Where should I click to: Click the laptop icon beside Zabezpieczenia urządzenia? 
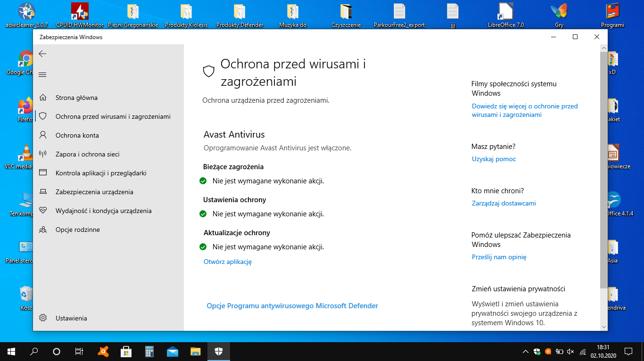(43, 192)
